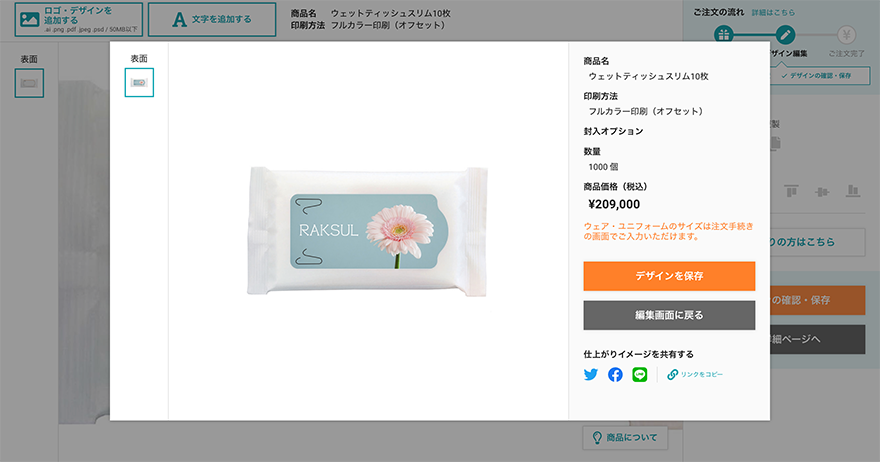880x462 pixels.
Task: Add a logo with ロゴ・デザインを追加する
Action: point(79,20)
